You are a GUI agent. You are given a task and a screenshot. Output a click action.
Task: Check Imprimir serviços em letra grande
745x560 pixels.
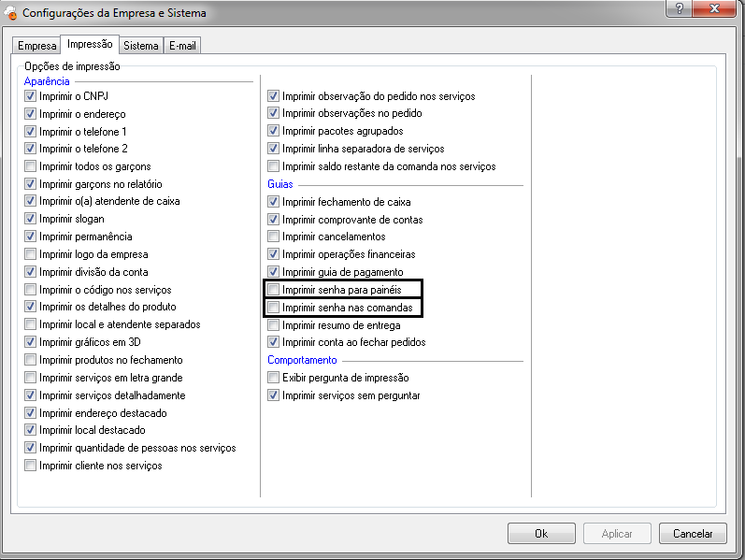[31, 378]
